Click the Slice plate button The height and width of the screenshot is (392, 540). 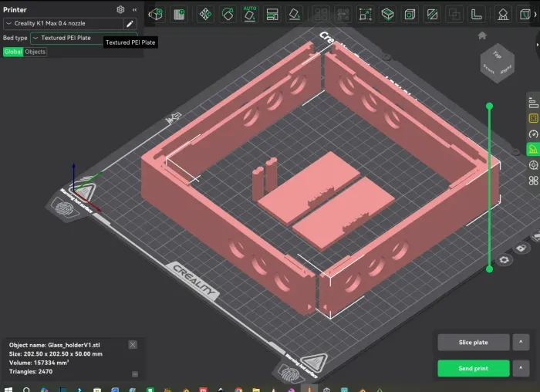474,343
